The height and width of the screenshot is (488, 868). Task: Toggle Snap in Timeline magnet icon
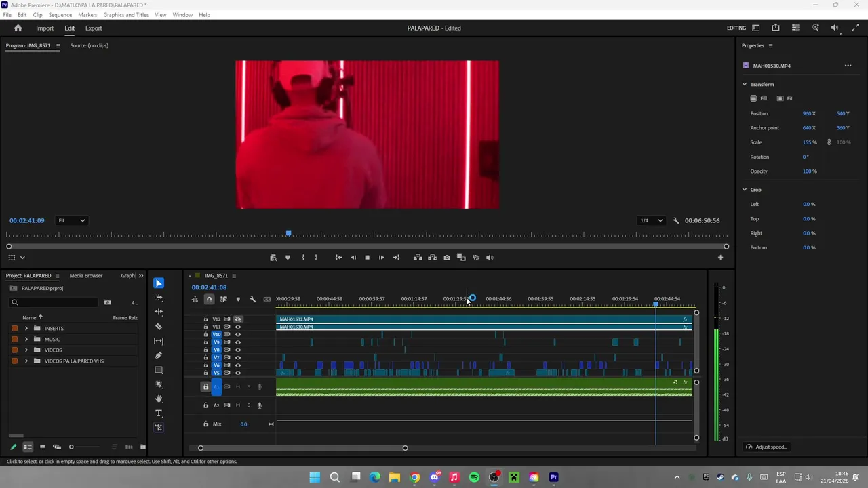click(x=209, y=299)
